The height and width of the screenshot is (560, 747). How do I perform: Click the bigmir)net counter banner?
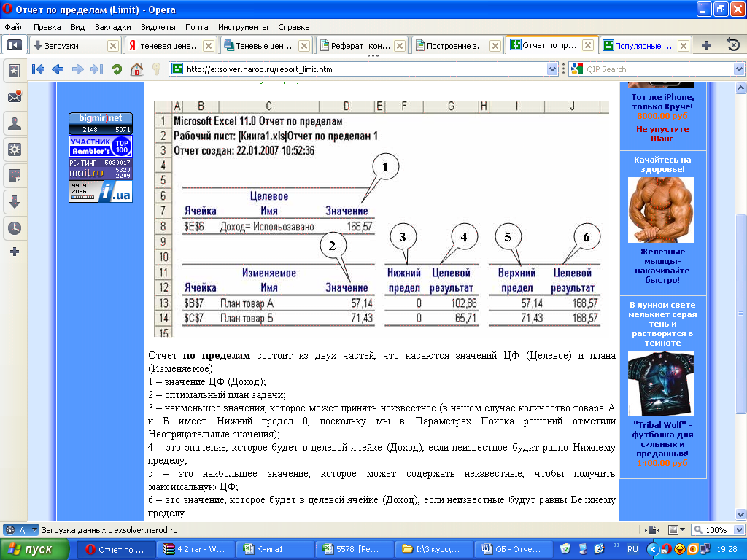coord(101,123)
